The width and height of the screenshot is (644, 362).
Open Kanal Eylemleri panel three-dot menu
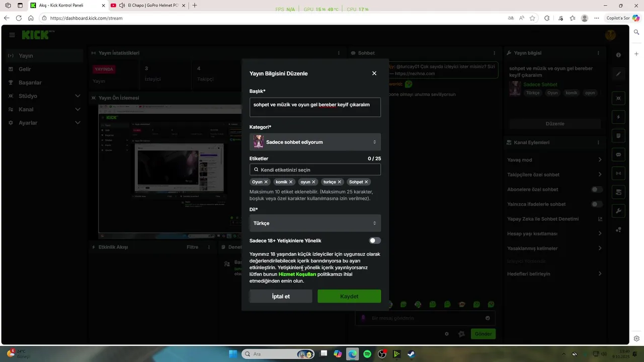point(598,143)
